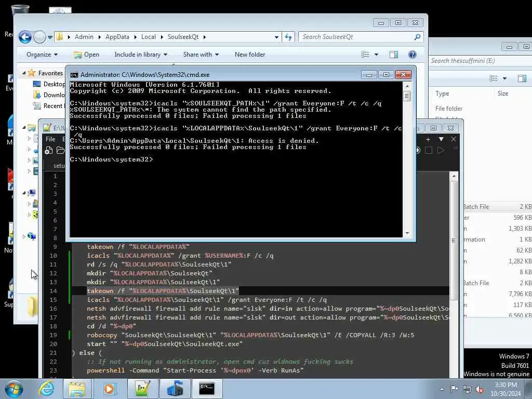
Task: Click the Open file folder icon in the editor toolbar
Action: click(60, 150)
